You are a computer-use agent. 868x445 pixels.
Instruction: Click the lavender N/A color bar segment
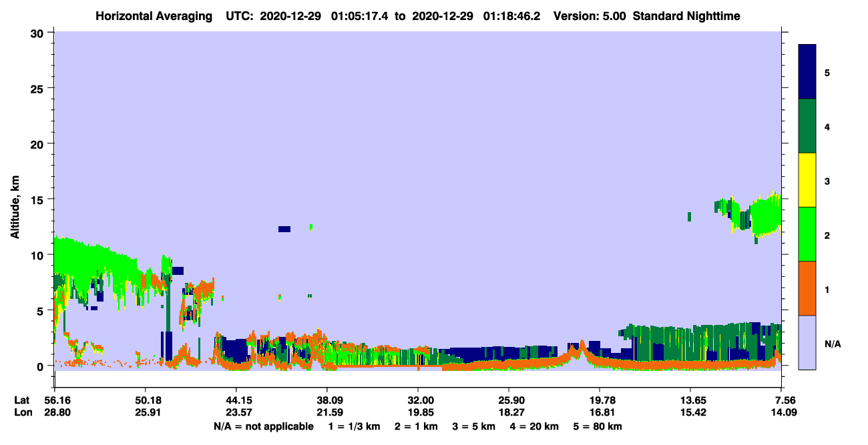tap(807, 342)
